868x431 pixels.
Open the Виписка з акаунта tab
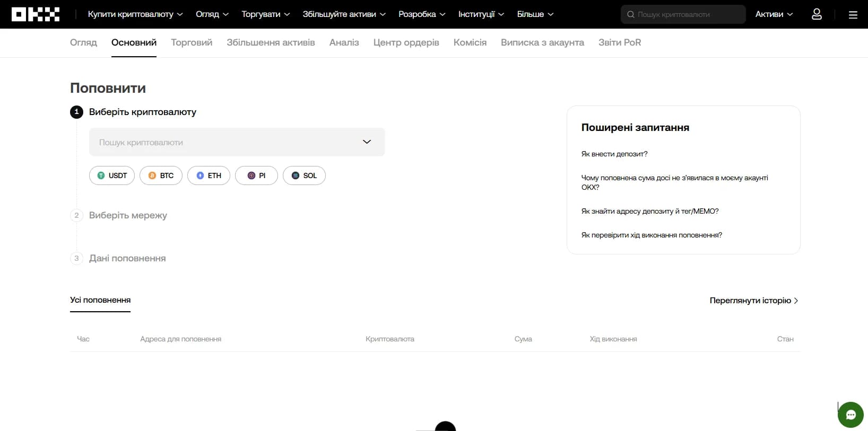tap(542, 42)
